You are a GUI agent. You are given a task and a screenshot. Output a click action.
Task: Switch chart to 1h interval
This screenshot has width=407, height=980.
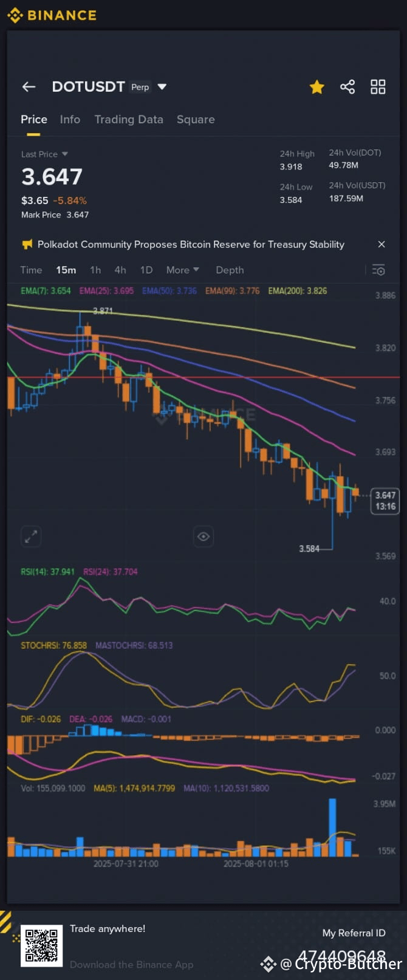pos(95,270)
